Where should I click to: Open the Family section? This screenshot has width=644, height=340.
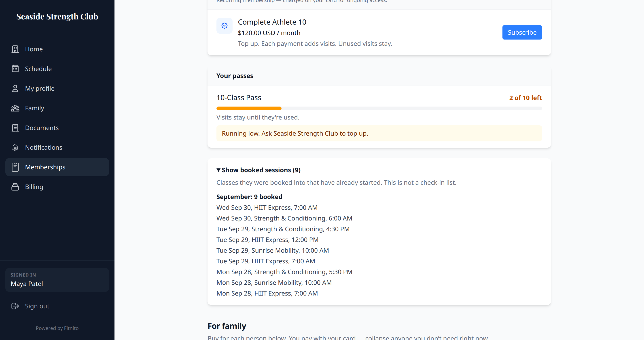(x=57, y=108)
